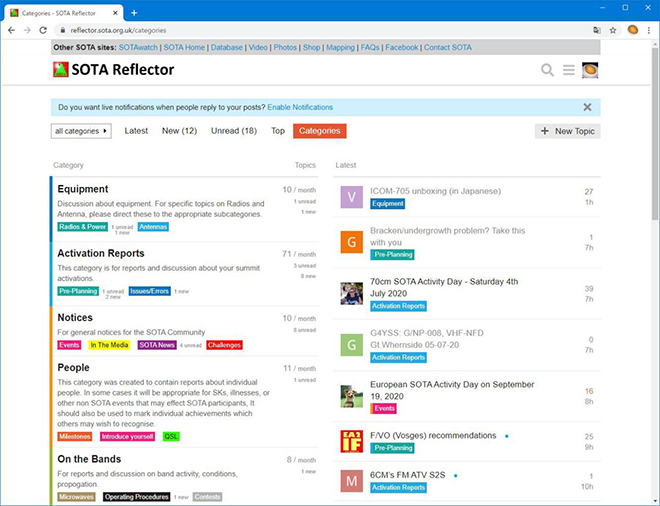The width and height of the screenshot is (660, 506).
Task: Open the forum search magnifier icon
Action: coord(547,70)
